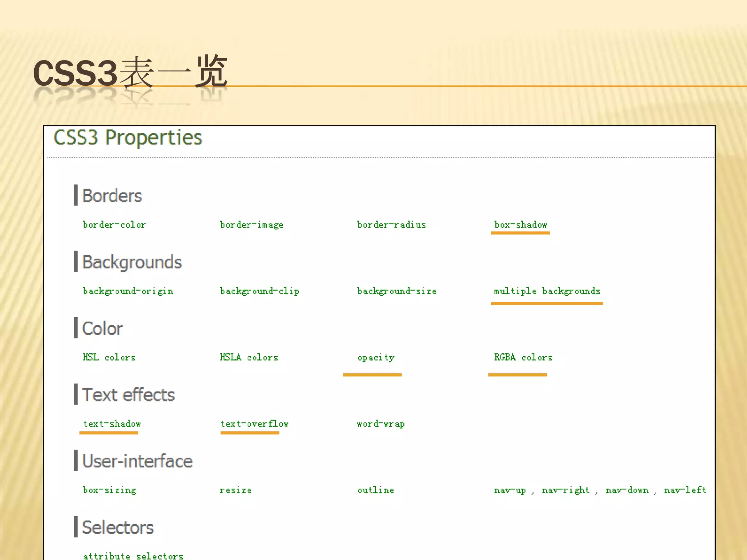
Task: Open the background-size link
Action: pos(397,291)
